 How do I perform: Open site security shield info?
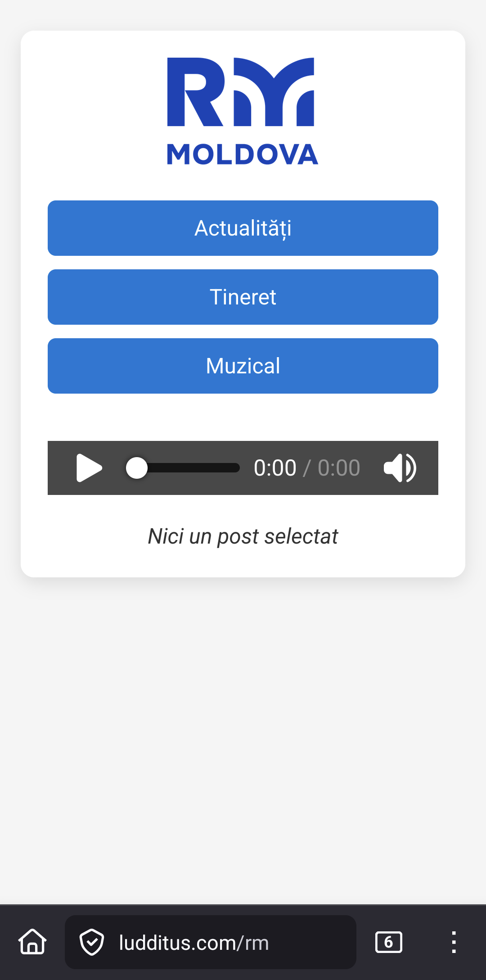(92, 942)
